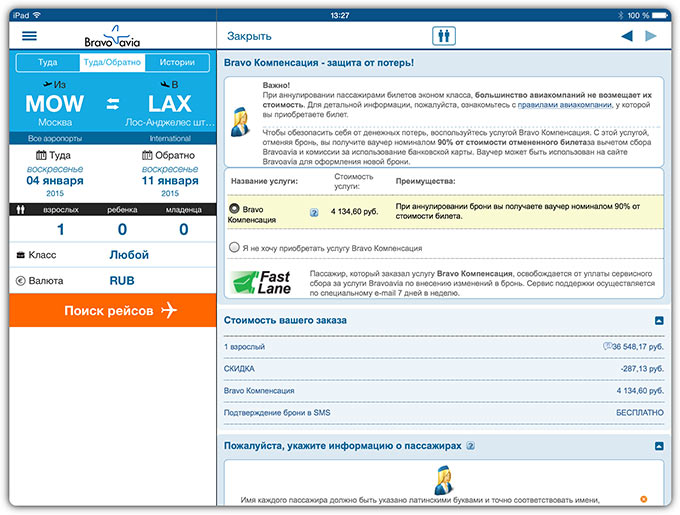Change departure airport MOW
Viewport: 680px width, 515px height.
55,104
